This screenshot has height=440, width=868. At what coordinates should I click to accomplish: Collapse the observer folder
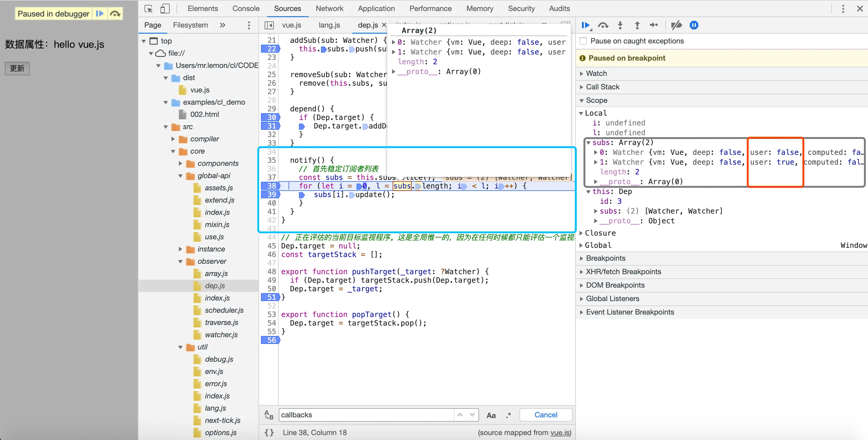point(180,262)
